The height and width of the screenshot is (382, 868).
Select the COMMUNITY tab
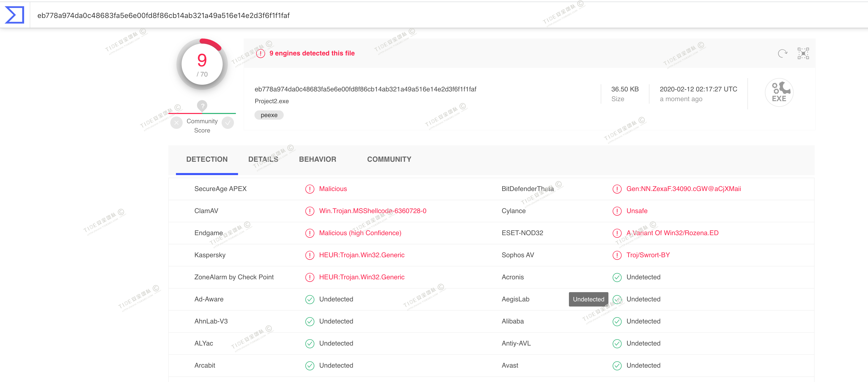tap(389, 159)
